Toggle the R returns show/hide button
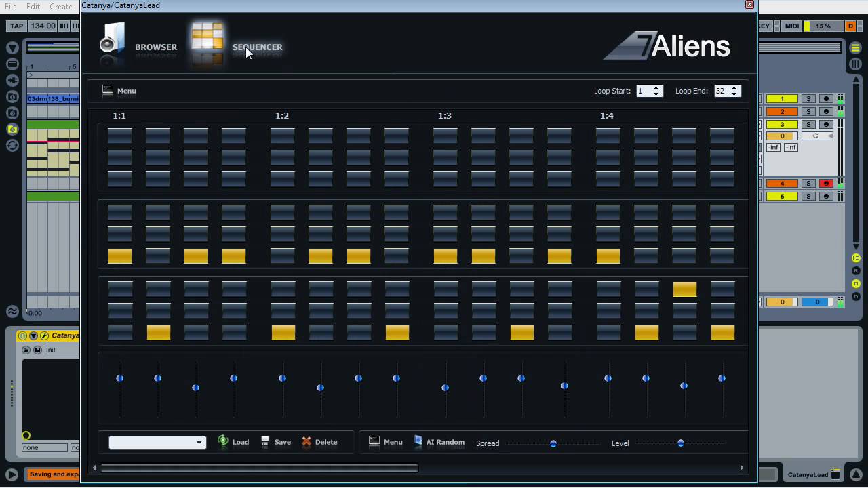This screenshot has width=868, height=488. pyautogui.click(x=856, y=271)
